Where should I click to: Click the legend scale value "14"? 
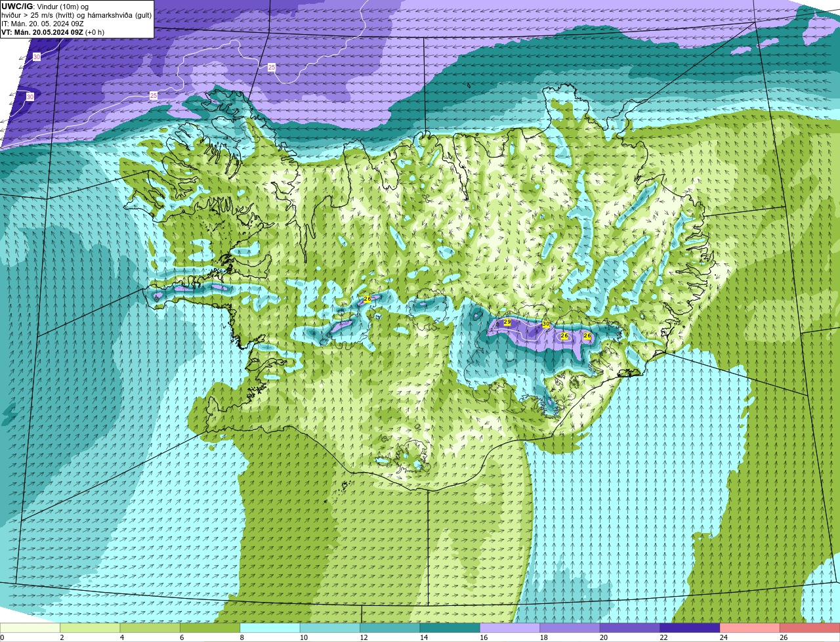click(x=424, y=637)
